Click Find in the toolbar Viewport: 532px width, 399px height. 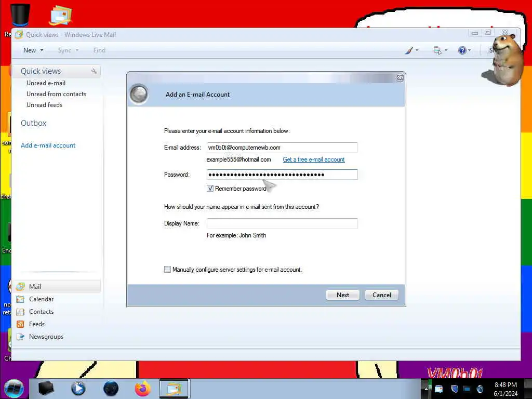coord(99,50)
